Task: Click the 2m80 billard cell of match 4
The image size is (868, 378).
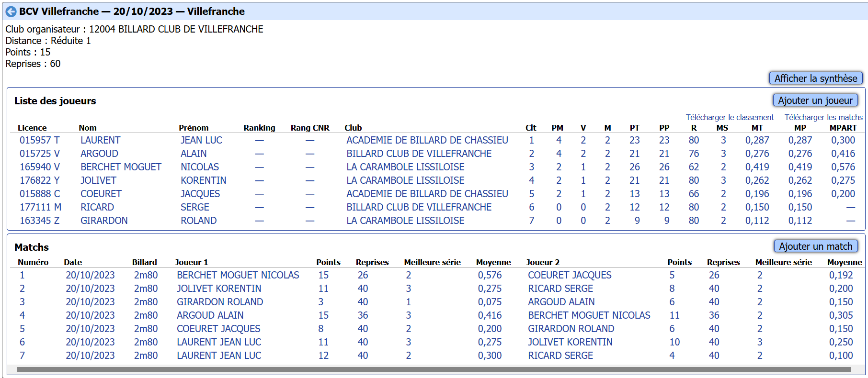Action: (146, 315)
